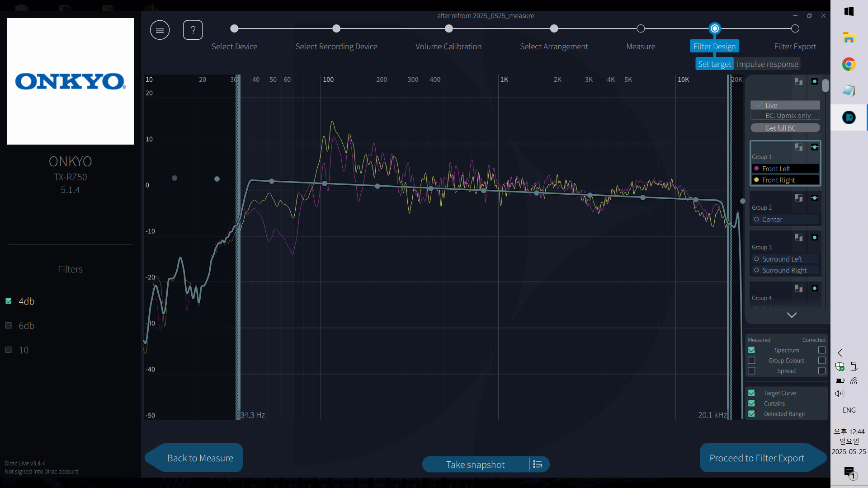This screenshot has width=868, height=488.
Task: Uncheck the Measured Spectrum checkbox
Action: point(751,350)
